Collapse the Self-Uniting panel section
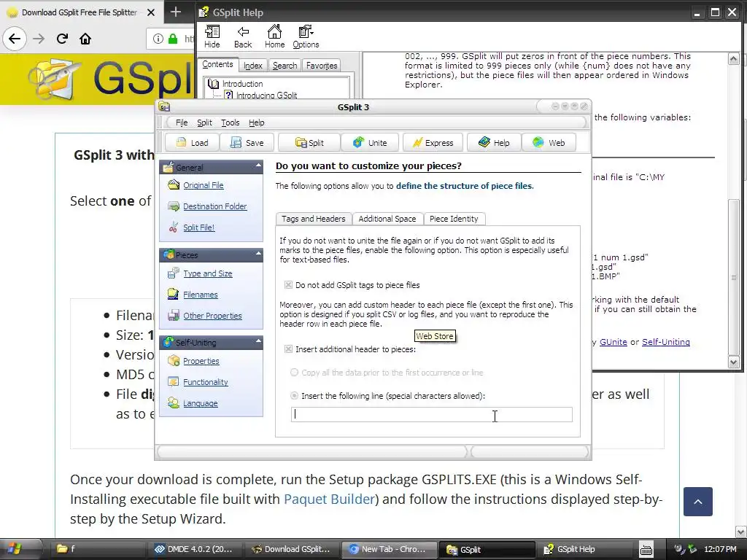The image size is (747, 560). coord(258,341)
